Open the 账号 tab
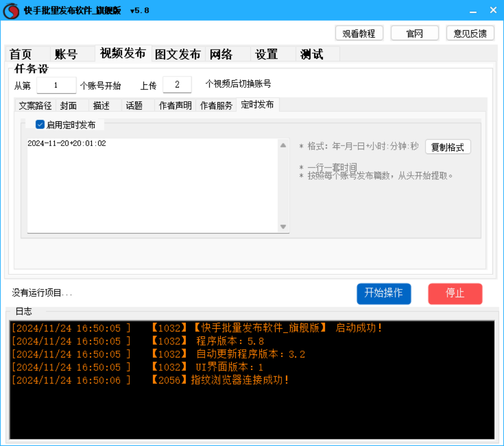This screenshot has height=446, width=504. 73,54
